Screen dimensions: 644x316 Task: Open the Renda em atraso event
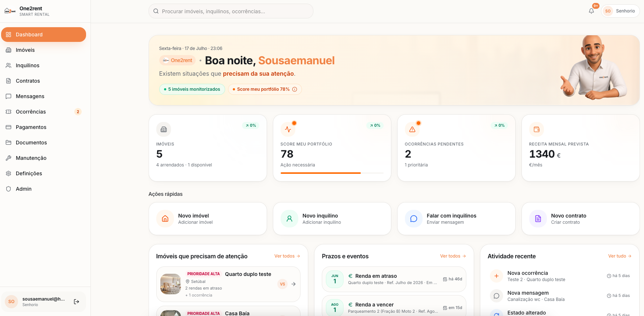394,279
